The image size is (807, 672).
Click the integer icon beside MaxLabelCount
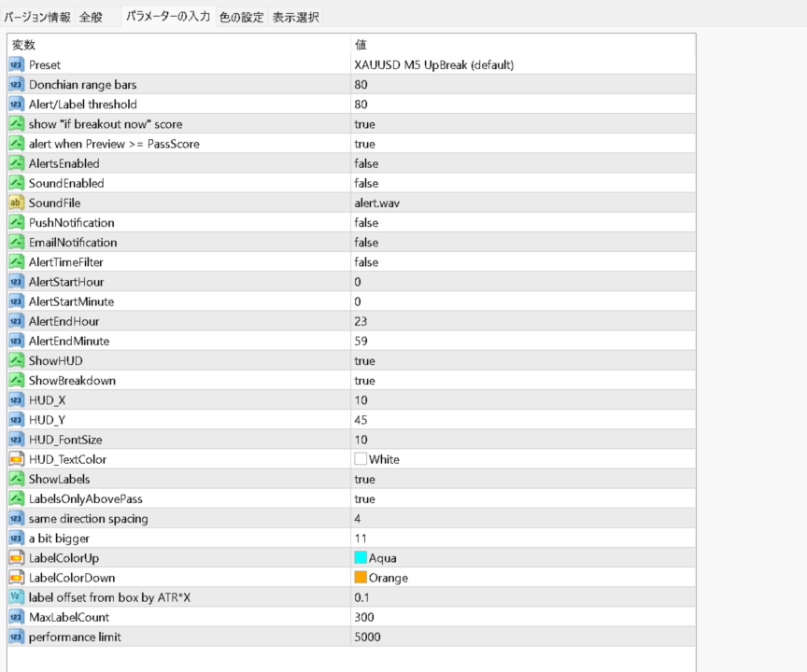16,617
